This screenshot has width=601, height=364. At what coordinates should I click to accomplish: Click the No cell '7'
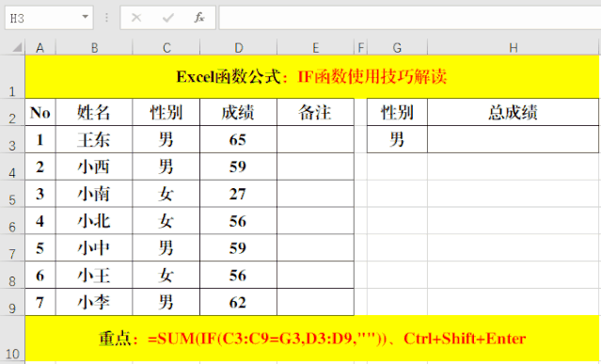[x=40, y=302]
